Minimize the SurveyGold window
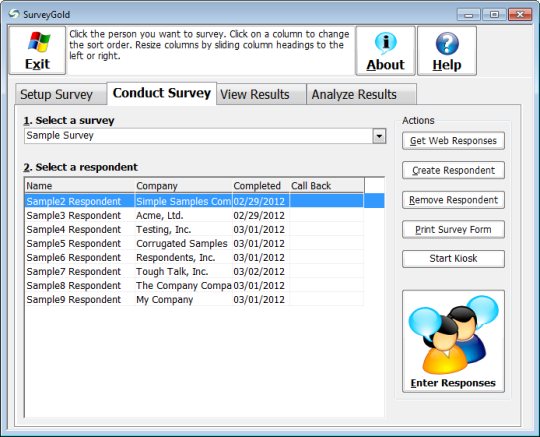 [468, 15]
